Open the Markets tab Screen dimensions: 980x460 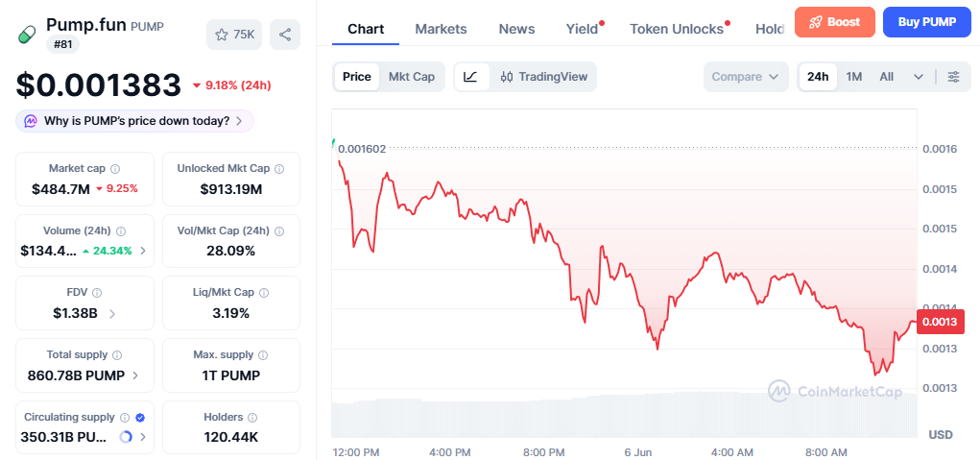click(441, 29)
